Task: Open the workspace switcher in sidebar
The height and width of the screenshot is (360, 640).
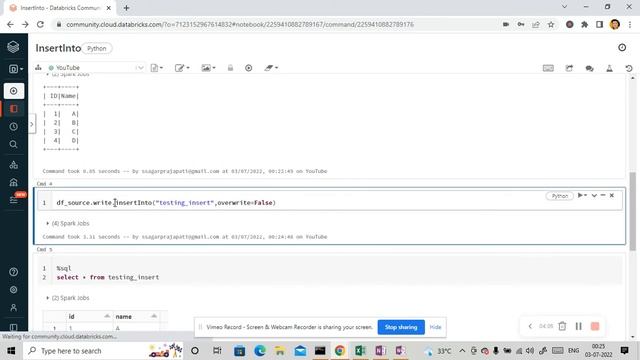Action: (16, 69)
